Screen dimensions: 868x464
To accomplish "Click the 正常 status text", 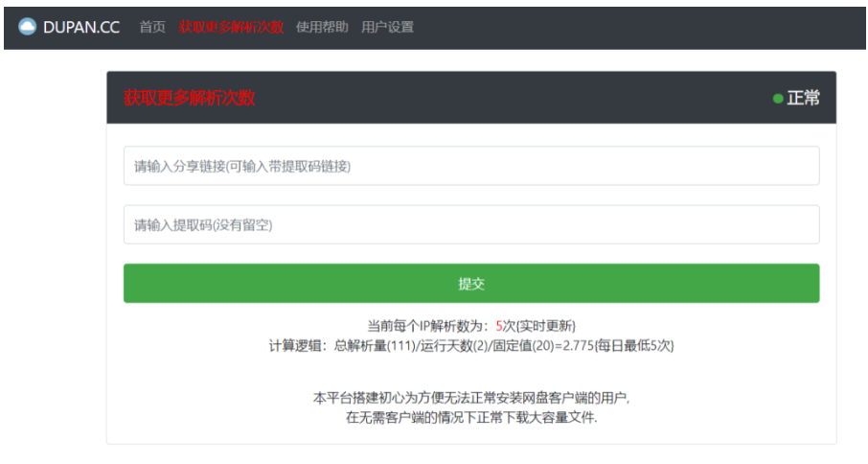I will (803, 98).
